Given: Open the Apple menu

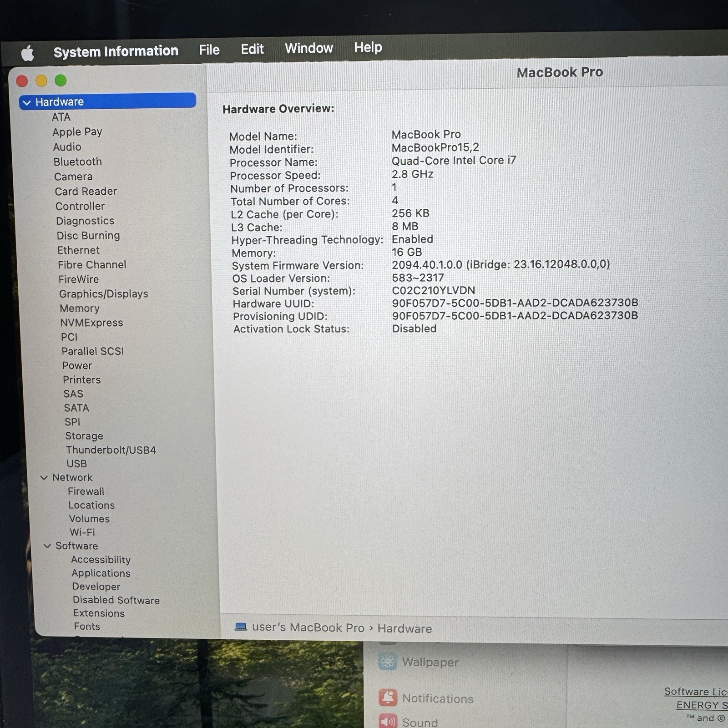Looking at the screenshot, I should [x=28, y=53].
